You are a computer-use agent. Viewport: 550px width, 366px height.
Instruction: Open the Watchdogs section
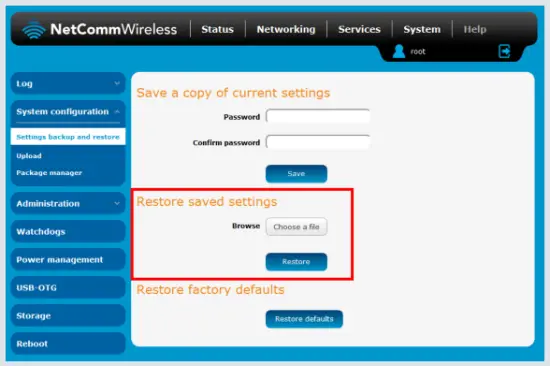click(68, 232)
